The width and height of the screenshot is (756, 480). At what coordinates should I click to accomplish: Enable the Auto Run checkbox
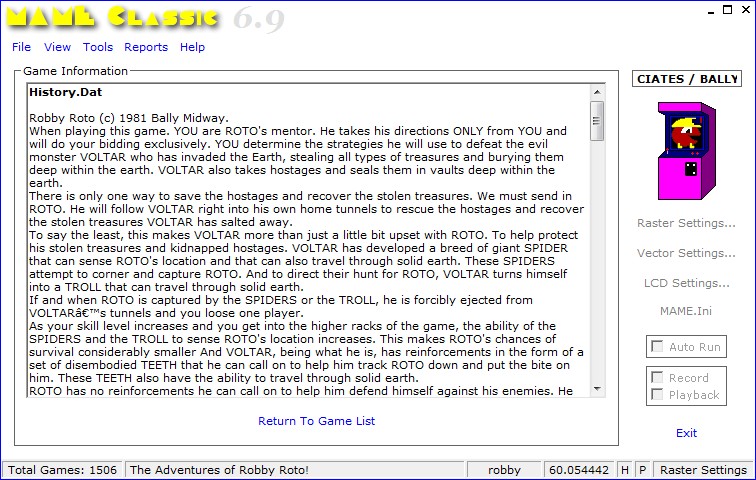click(657, 347)
